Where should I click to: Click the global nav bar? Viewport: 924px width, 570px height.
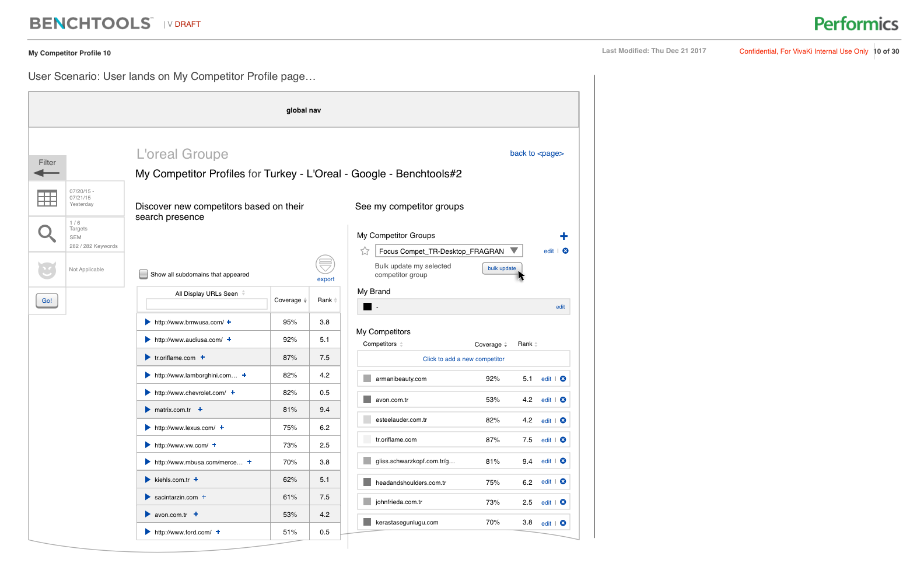click(x=303, y=110)
